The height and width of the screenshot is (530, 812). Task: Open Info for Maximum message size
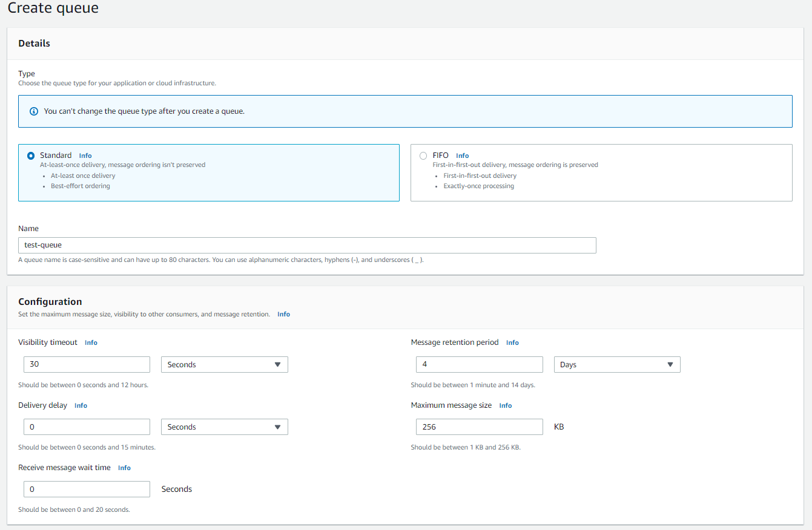(505, 405)
